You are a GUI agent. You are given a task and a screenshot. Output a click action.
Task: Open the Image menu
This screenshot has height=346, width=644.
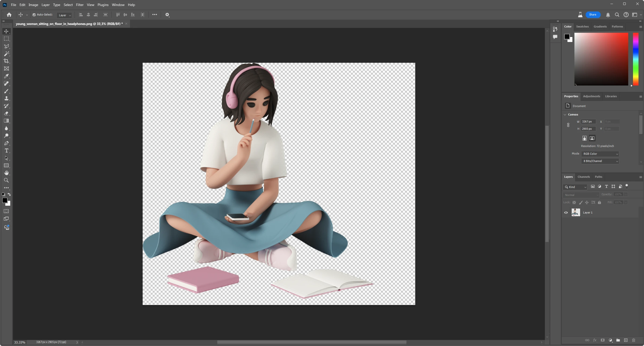tap(33, 5)
